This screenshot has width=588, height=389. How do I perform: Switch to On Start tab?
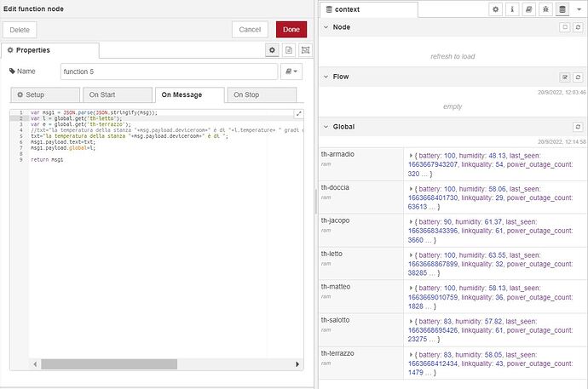coord(118,95)
